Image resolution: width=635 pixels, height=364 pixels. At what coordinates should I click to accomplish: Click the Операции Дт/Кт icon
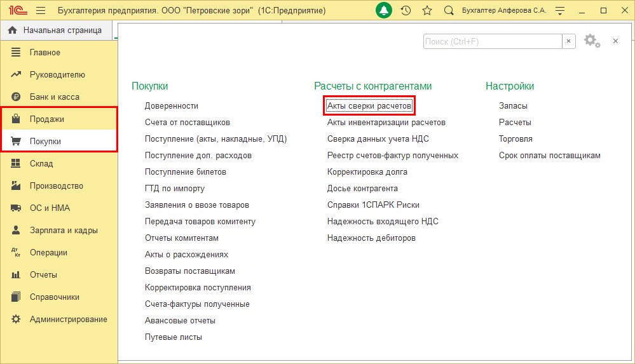[16, 252]
